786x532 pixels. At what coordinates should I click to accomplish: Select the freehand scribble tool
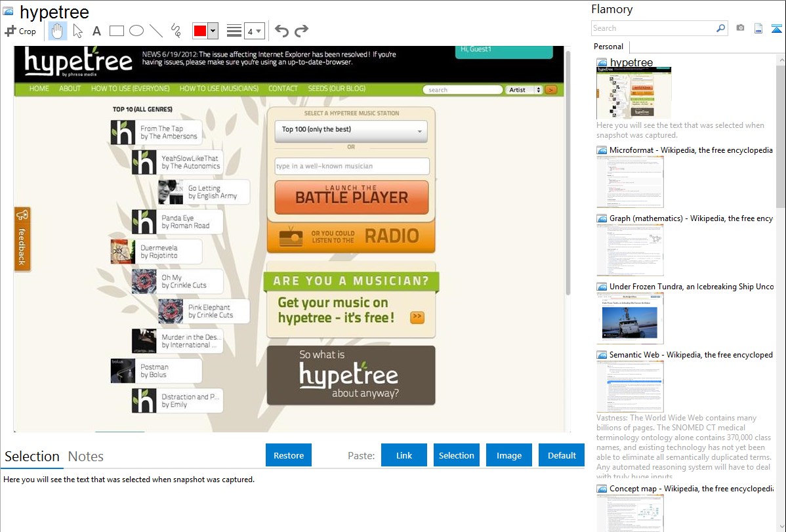coord(176,31)
